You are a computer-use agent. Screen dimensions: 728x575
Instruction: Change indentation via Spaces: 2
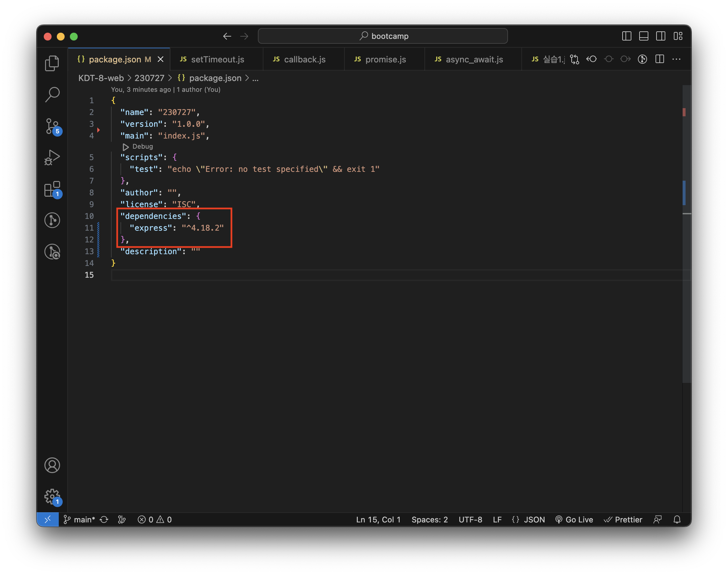[x=430, y=519]
